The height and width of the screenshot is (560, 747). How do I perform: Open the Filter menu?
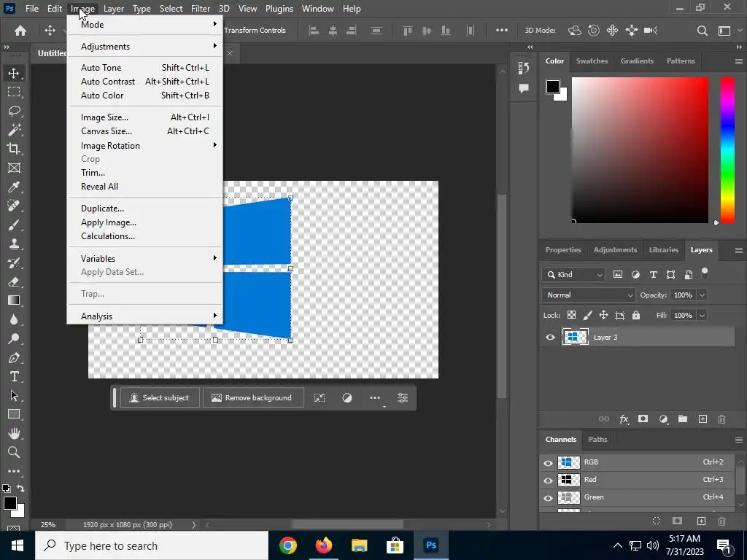click(201, 9)
